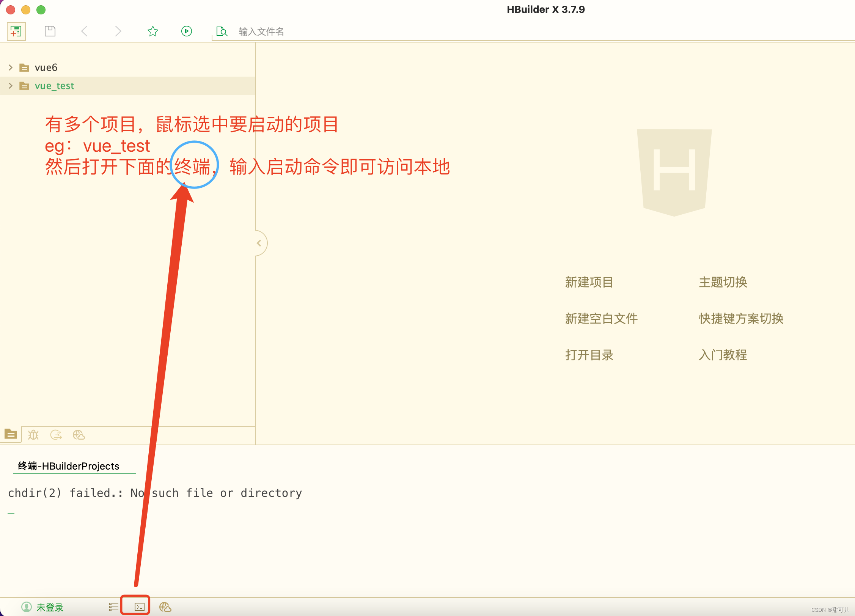This screenshot has height=616, width=855.
Task: Select the vue_test project row
Action: coord(127,86)
